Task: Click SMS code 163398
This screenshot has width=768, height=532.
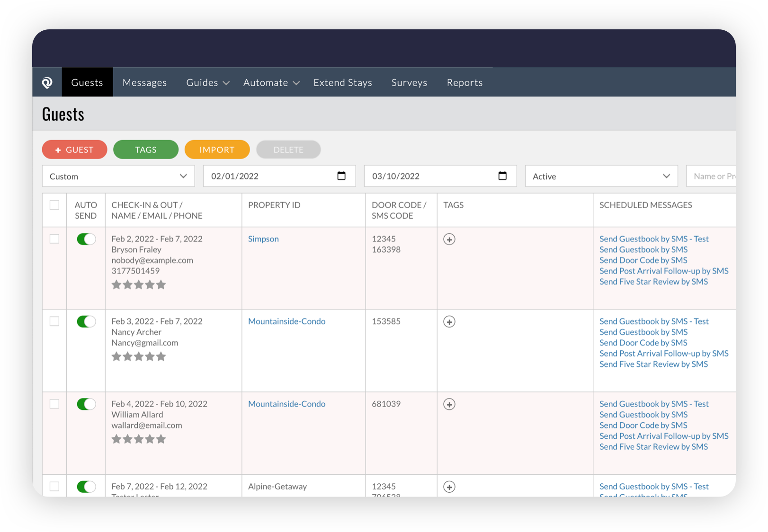Action: click(386, 249)
